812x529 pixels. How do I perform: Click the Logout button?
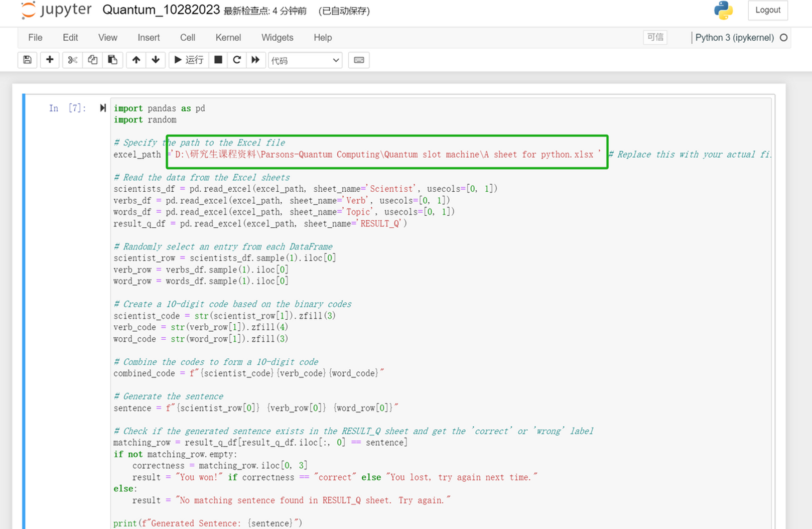click(767, 10)
